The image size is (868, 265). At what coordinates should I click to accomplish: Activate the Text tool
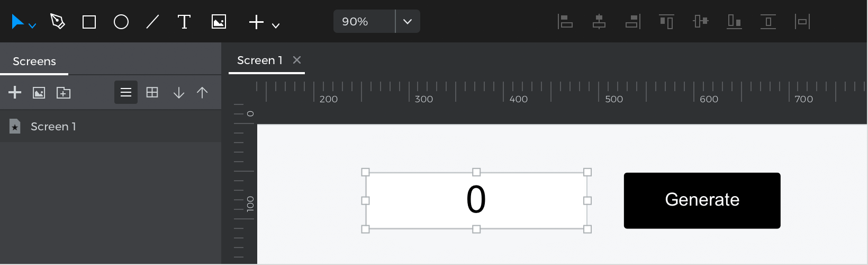coord(184,22)
